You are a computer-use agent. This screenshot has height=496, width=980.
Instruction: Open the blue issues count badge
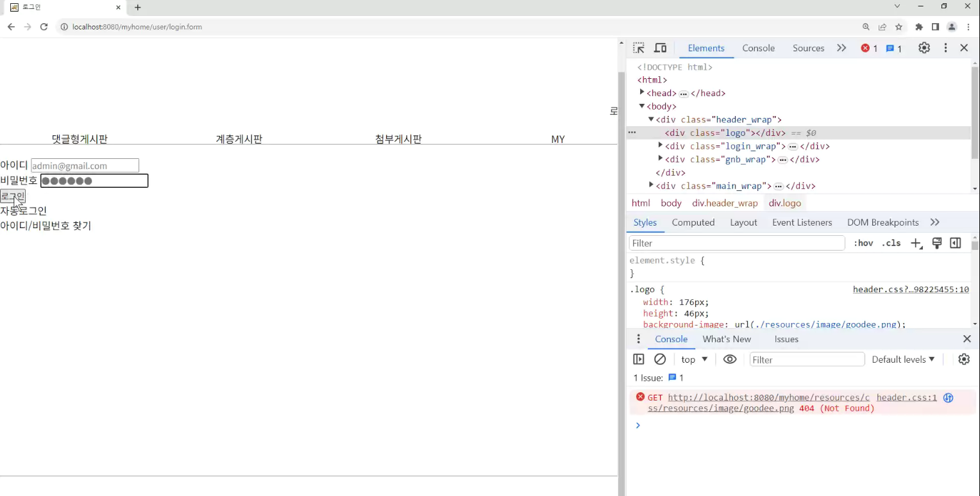coord(894,49)
